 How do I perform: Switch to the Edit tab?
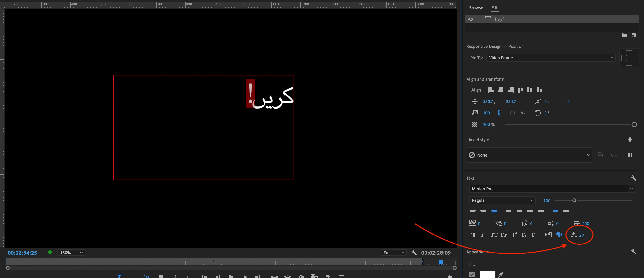[x=495, y=8]
